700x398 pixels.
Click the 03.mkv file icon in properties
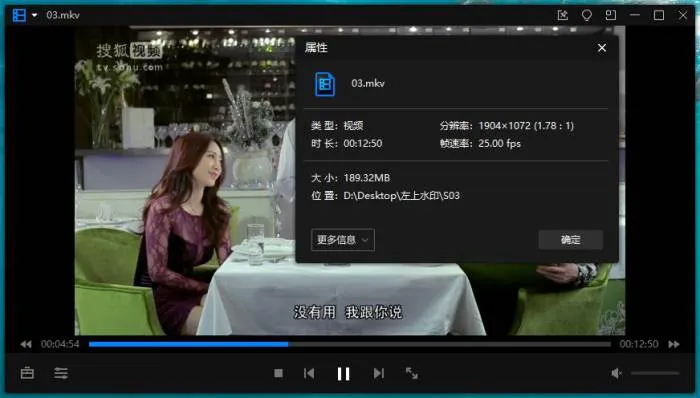coord(325,84)
